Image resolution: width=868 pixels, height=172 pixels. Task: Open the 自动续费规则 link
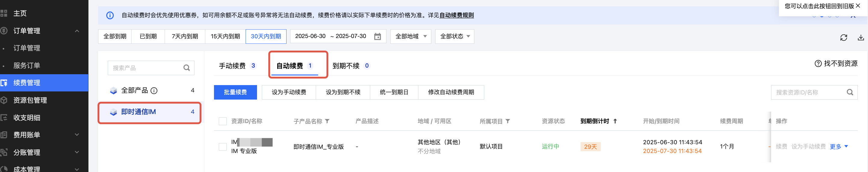click(456, 15)
